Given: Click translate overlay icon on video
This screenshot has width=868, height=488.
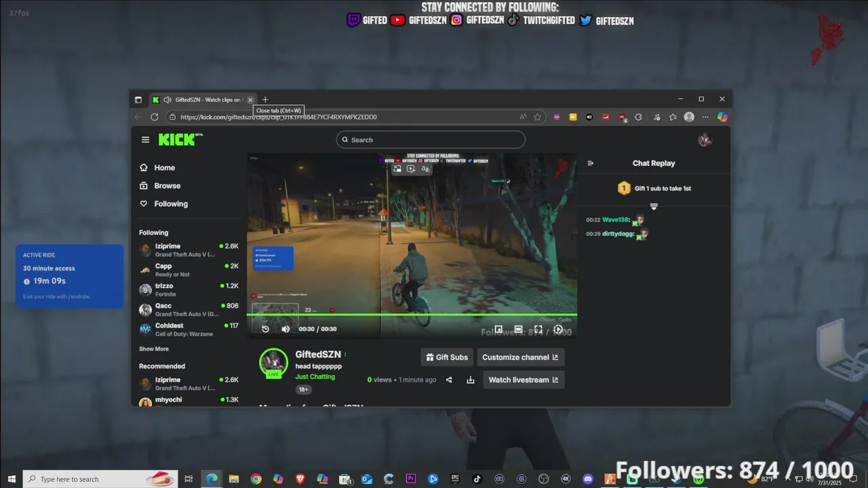Looking at the screenshot, I should (425, 169).
